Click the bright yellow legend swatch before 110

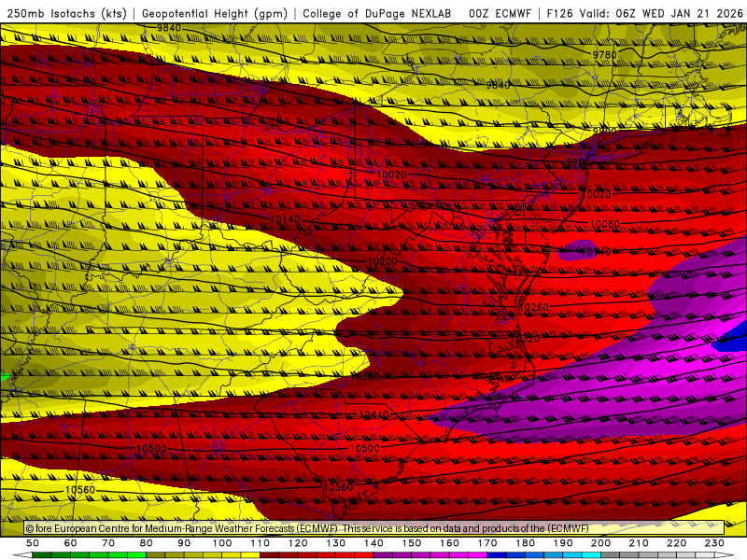[x=250, y=554]
